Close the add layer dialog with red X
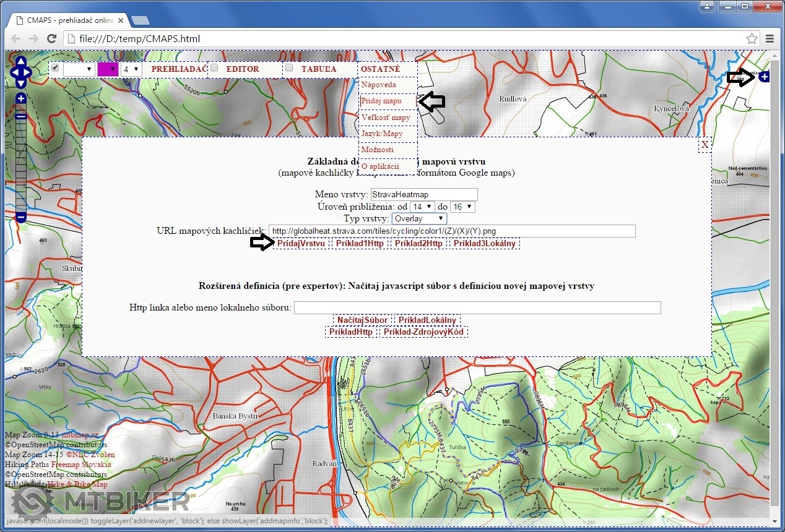This screenshot has height=532, width=785. (x=705, y=145)
